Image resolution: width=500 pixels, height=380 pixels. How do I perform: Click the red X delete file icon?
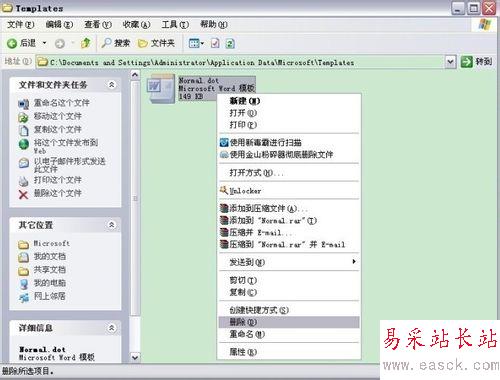click(x=23, y=194)
